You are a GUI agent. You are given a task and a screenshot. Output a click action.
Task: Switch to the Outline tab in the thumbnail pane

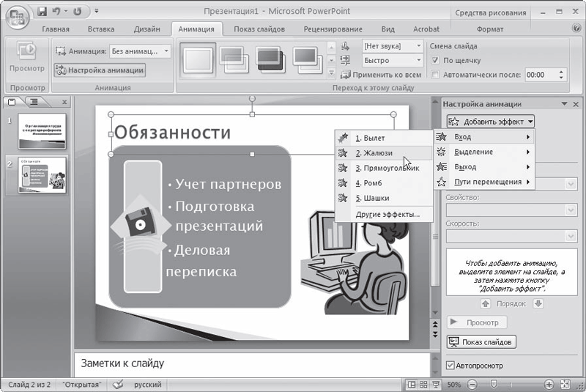point(34,102)
